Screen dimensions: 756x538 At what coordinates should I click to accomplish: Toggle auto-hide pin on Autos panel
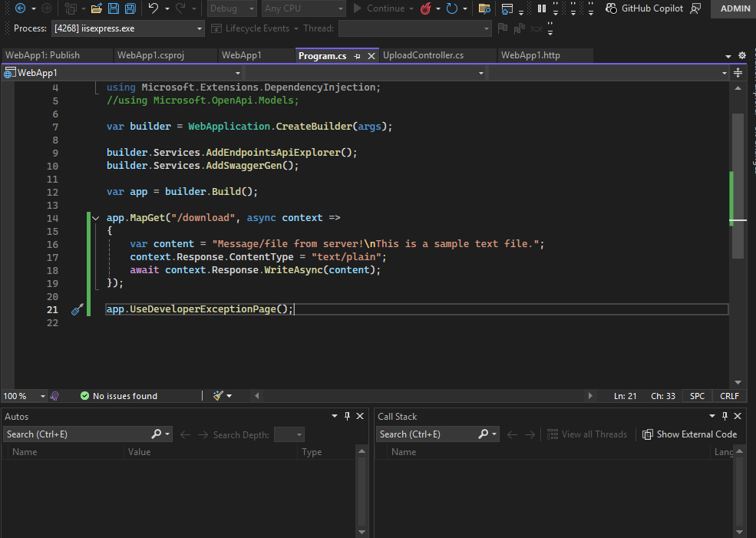pyautogui.click(x=347, y=416)
